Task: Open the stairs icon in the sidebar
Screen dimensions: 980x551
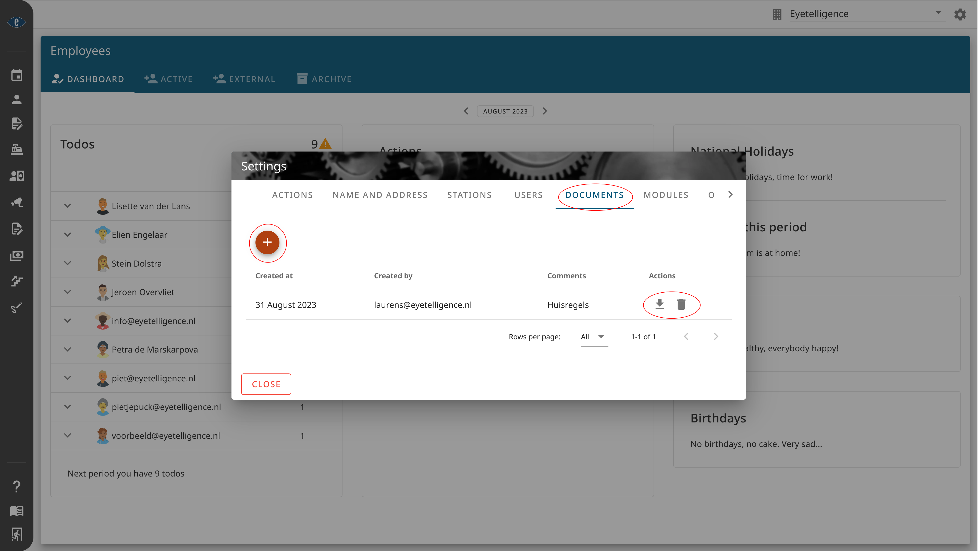Action: (x=16, y=281)
